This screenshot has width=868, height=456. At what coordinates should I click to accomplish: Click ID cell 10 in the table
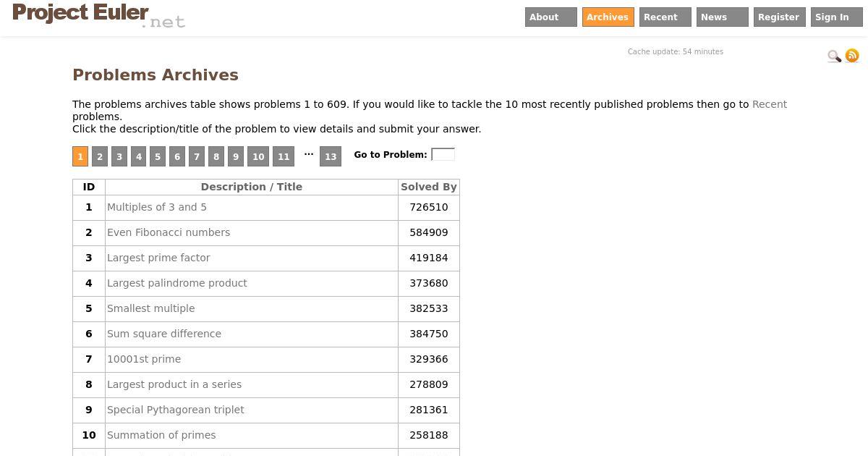pos(89,435)
